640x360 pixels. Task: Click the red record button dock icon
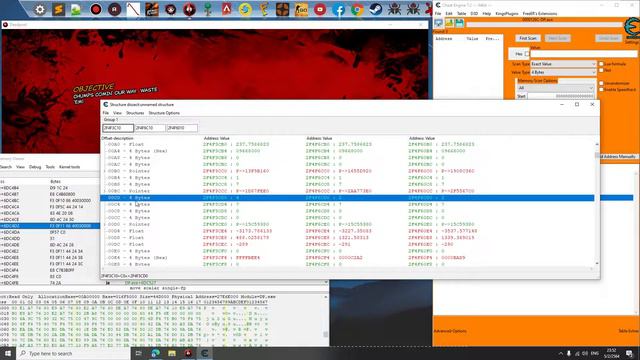point(96,9)
